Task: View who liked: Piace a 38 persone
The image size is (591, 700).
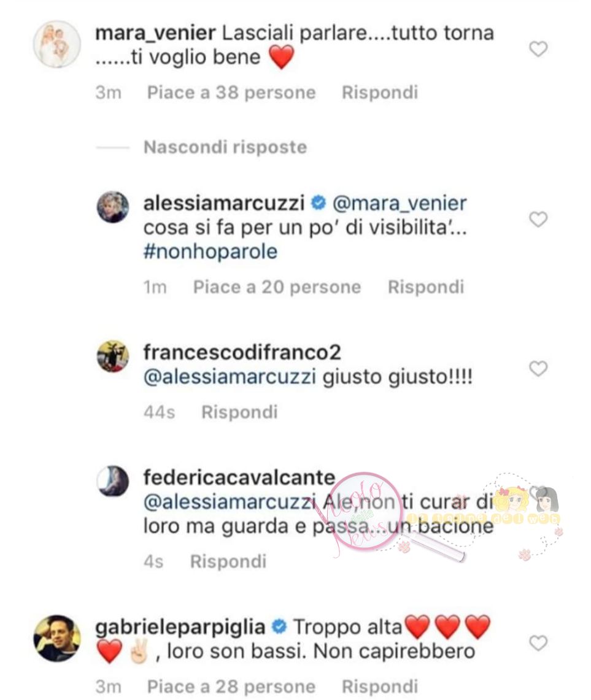Action: pyautogui.click(x=231, y=93)
